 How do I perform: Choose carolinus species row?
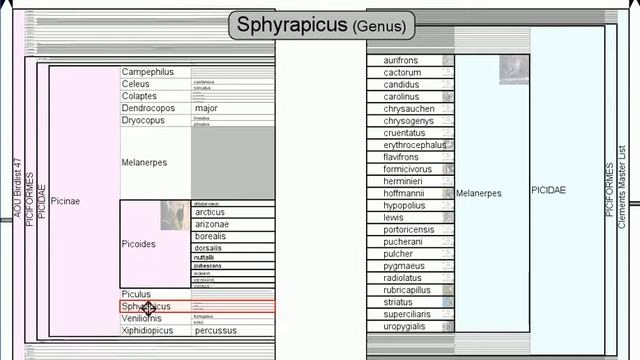411,97
